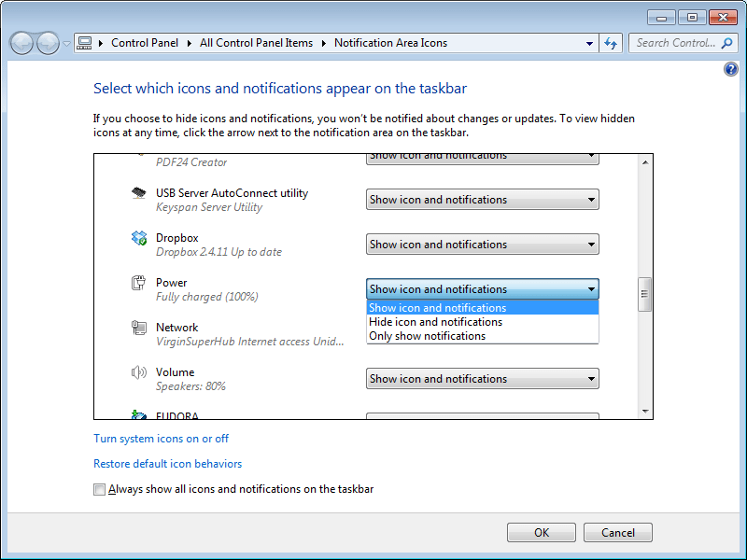
Task: Click the USB Server AutoConnect utility label
Action: 232,193
